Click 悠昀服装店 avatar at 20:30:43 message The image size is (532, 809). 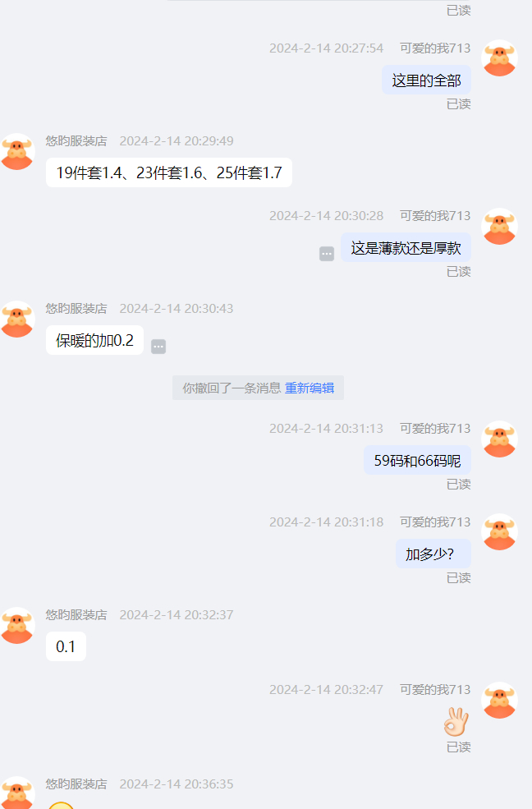pos(17,319)
